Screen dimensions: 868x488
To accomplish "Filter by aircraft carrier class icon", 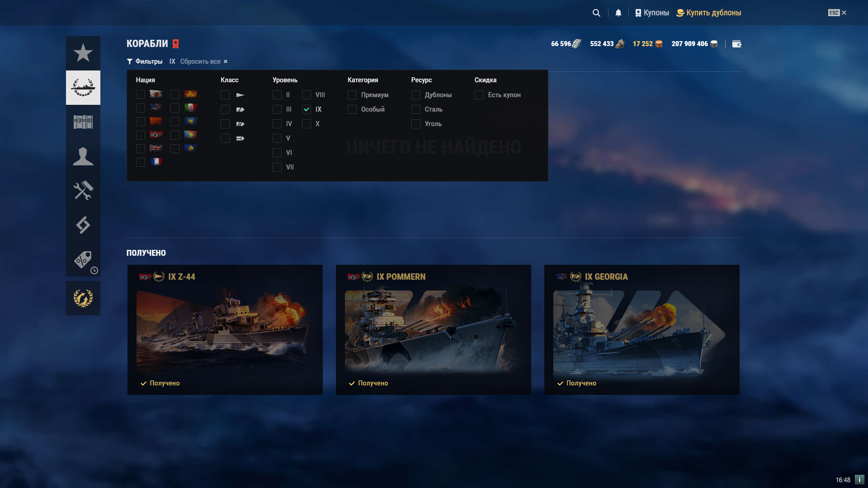I will point(240,138).
